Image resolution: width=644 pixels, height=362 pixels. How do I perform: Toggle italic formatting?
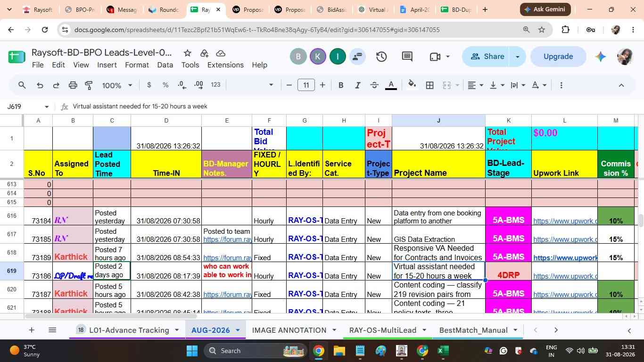357,85
